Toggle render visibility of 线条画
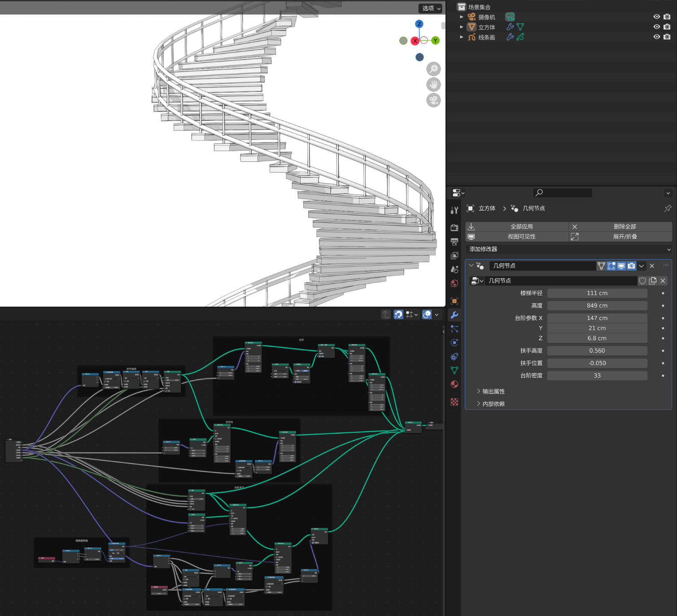 (667, 37)
